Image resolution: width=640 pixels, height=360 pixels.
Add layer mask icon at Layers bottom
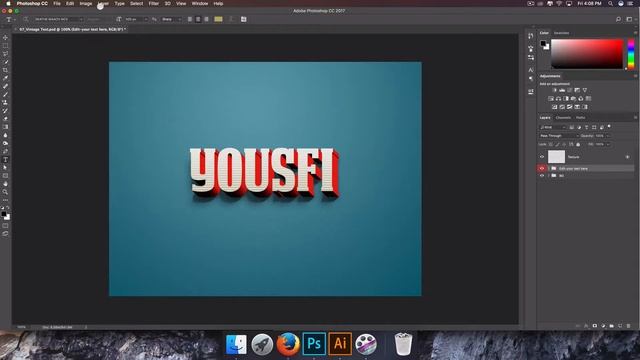[595, 326]
